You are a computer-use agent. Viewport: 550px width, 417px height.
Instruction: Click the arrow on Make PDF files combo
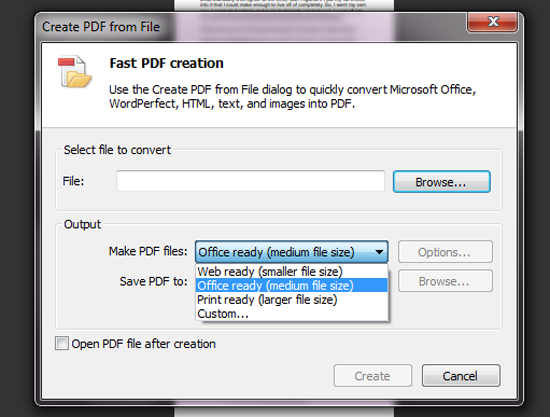[379, 252]
